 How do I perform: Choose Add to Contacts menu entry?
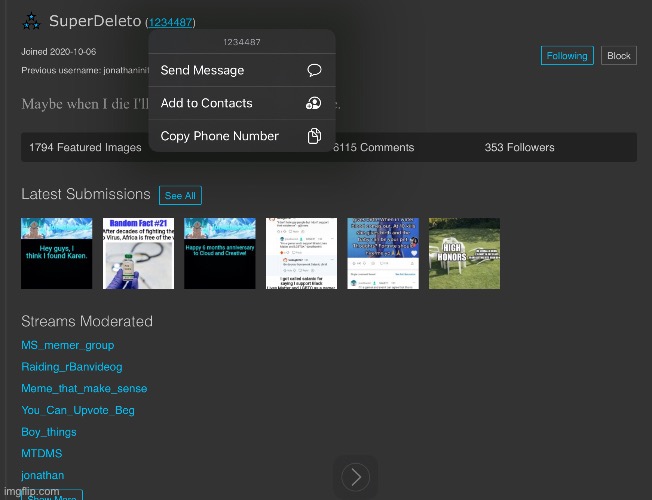coord(206,103)
